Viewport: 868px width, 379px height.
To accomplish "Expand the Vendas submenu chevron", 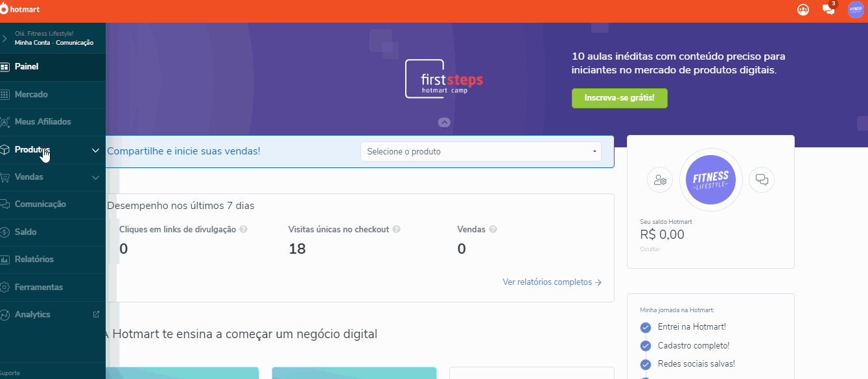I will 95,177.
